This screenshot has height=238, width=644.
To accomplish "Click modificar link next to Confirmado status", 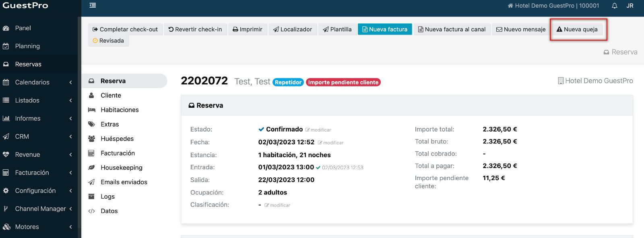I will click(318, 130).
